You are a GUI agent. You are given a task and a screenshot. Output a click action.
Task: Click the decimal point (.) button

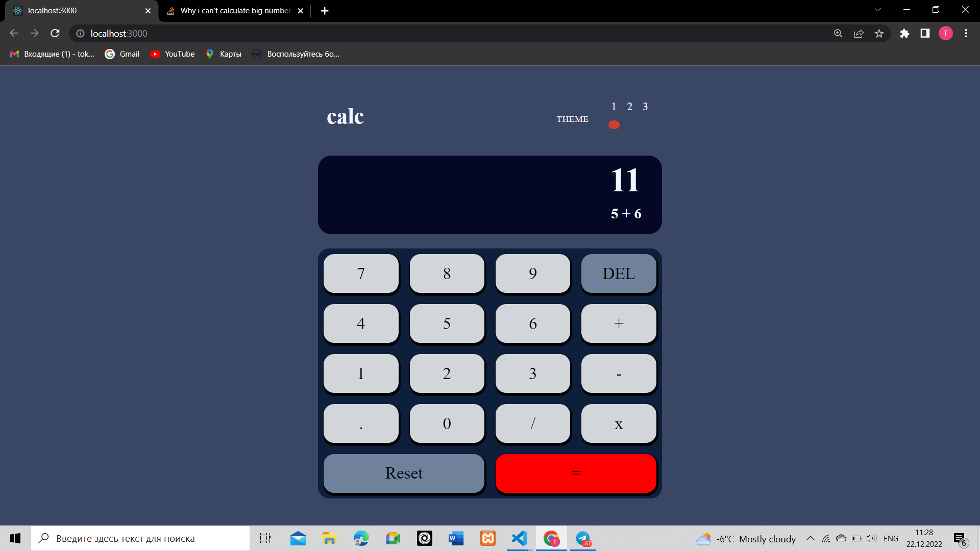tap(360, 423)
